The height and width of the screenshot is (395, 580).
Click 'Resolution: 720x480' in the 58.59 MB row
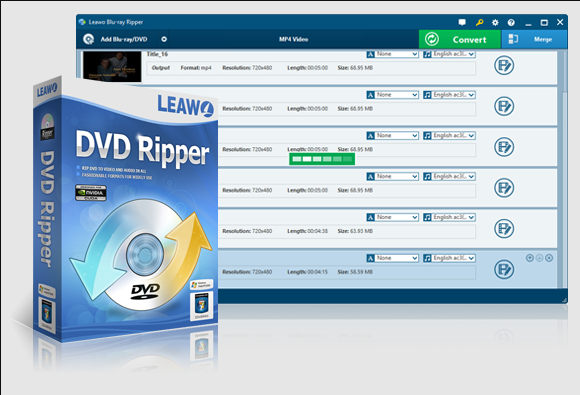point(247,272)
